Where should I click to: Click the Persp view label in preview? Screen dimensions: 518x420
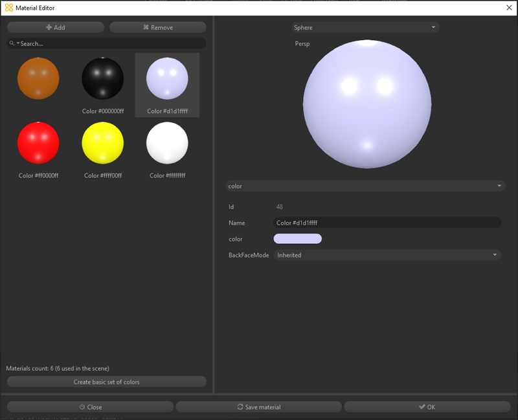pyautogui.click(x=302, y=43)
